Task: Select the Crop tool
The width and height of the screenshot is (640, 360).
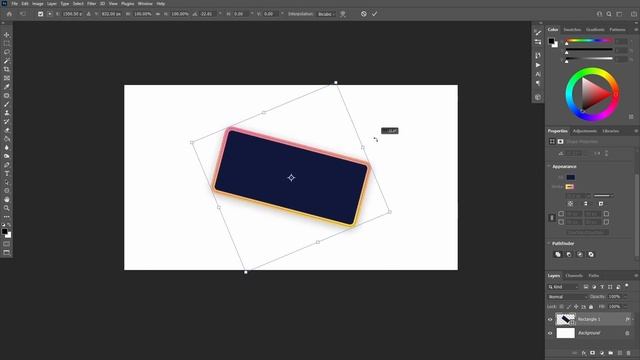Action: tap(7, 69)
